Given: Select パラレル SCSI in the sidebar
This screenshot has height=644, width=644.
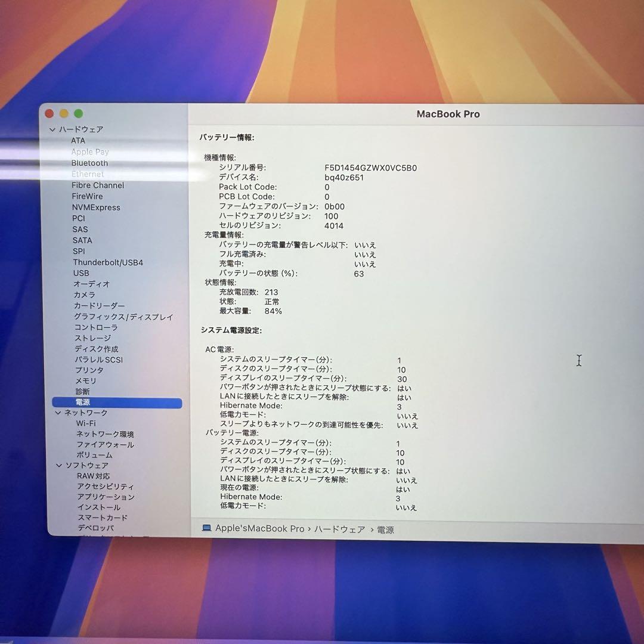Looking at the screenshot, I should click(98, 360).
